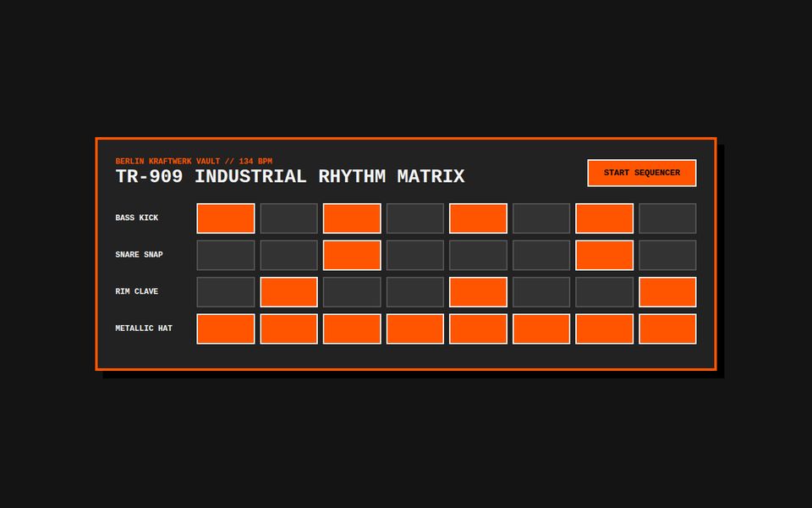
Task: Toggle Metallic Hat step 7
Action: 604,329
